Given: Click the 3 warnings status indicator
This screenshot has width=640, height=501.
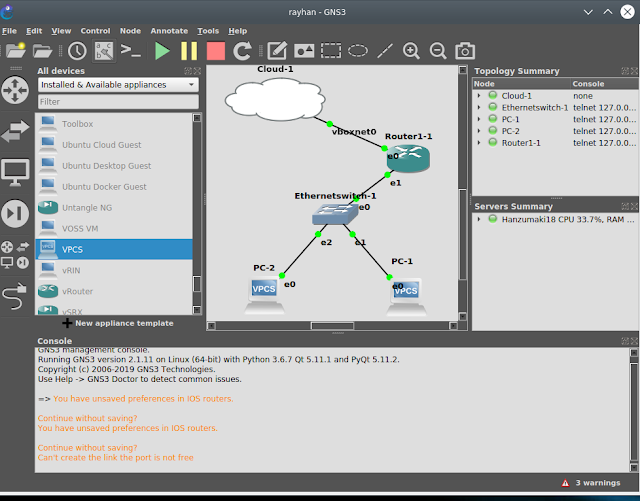Looking at the screenshot, I should coord(591,483).
